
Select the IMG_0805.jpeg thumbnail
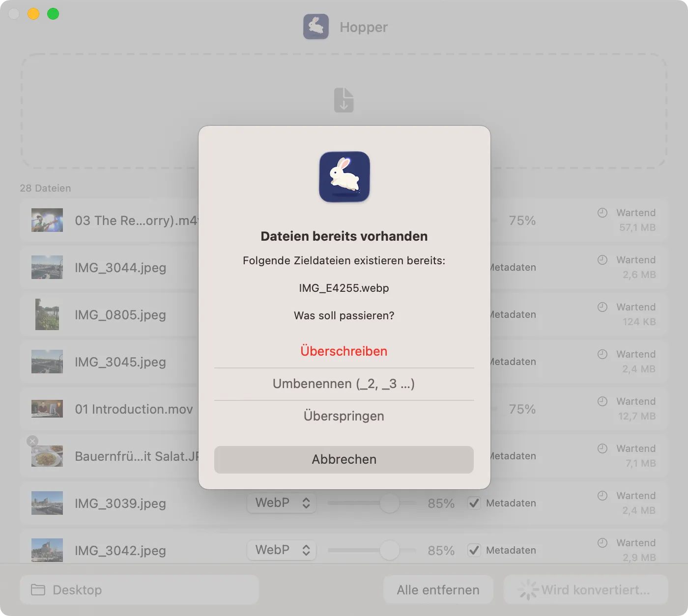47,314
